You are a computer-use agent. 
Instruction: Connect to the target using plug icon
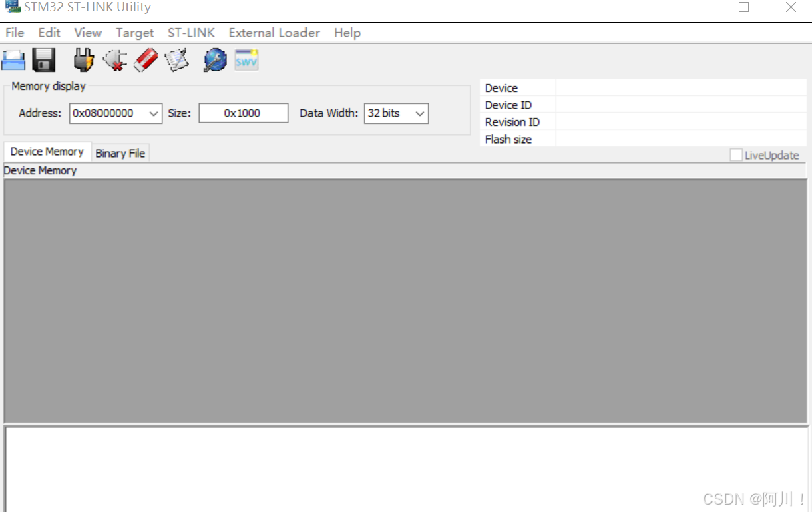coord(83,61)
